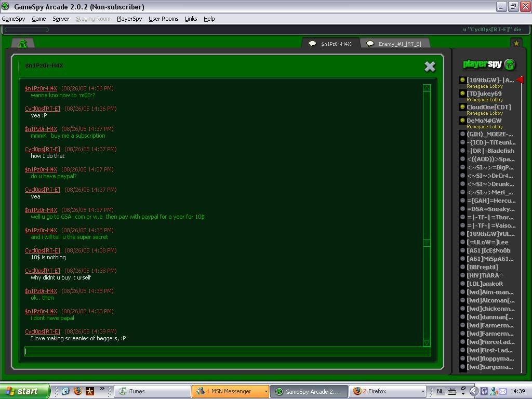Select offline buddy [109thGW]VUL...

[490, 234]
